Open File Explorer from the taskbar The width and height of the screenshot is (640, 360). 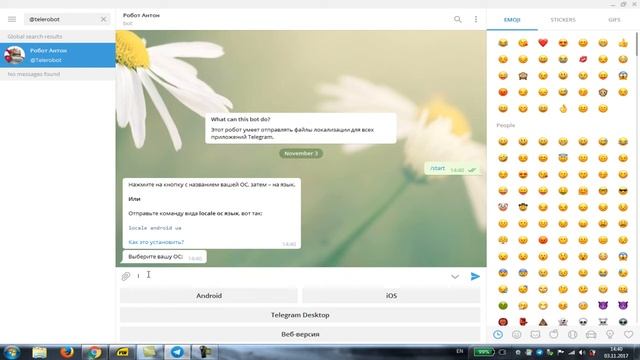pyautogui.click(x=39, y=352)
